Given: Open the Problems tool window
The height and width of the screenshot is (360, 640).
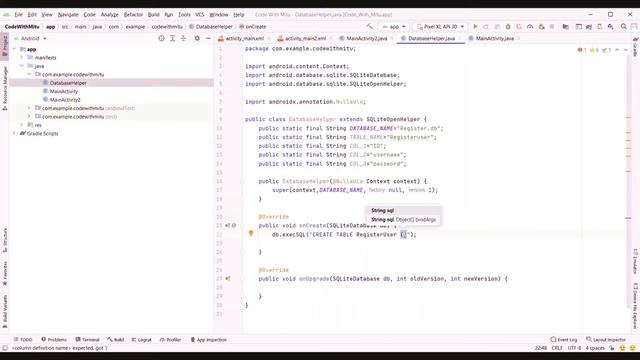Looking at the screenshot, I should point(54,340).
